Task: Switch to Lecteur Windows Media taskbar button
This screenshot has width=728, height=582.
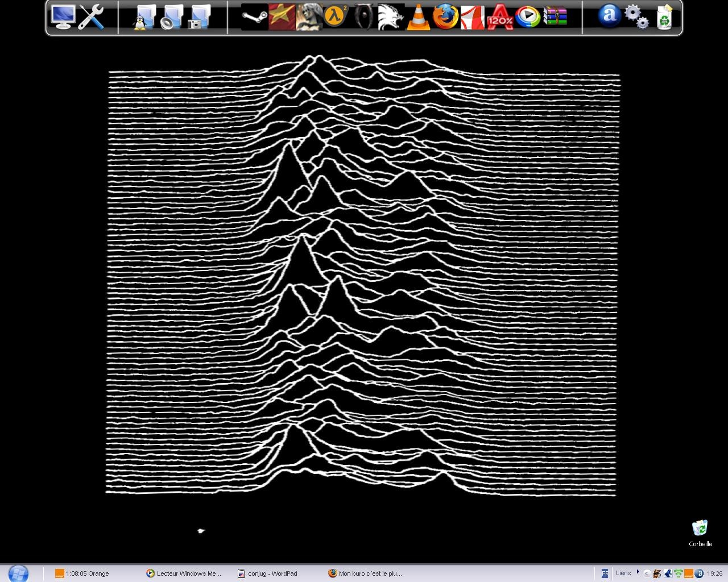Action: (x=185, y=573)
